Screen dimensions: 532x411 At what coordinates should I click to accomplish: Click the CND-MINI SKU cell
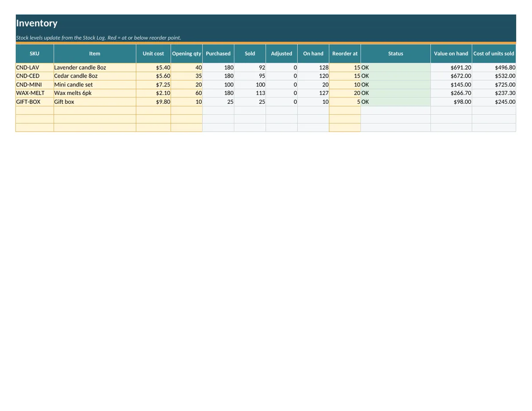tap(35, 85)
